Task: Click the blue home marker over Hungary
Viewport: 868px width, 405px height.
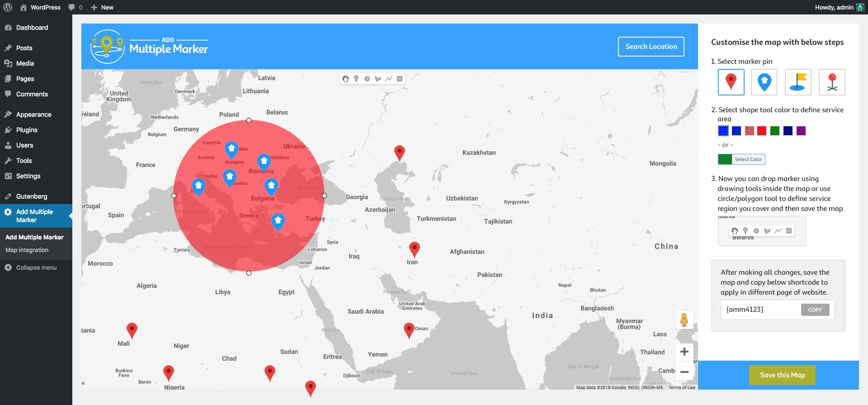Action: (231, 149)
